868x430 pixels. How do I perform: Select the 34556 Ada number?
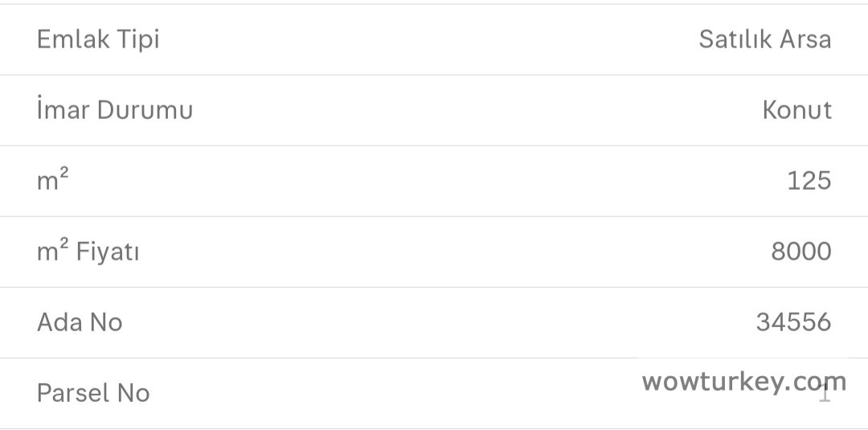793,322
